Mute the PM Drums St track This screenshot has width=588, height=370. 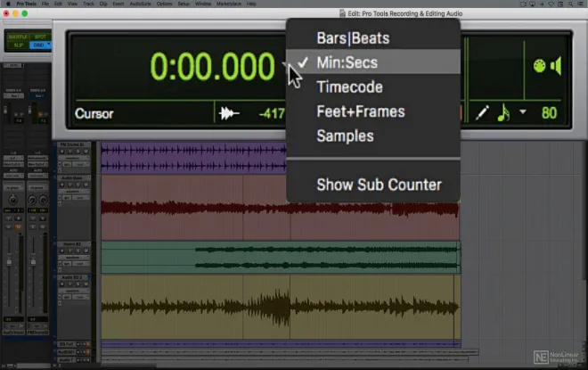tap(86, 152)
